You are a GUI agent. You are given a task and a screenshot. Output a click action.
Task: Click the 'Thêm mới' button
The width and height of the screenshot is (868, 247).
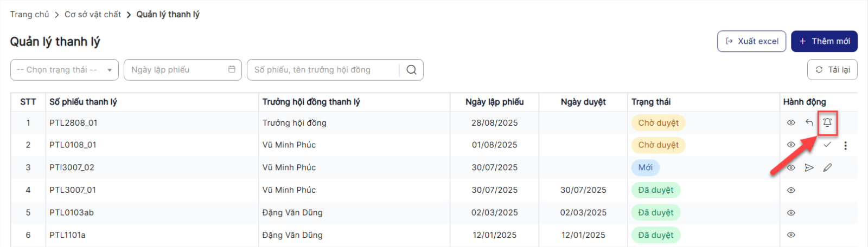824,41
